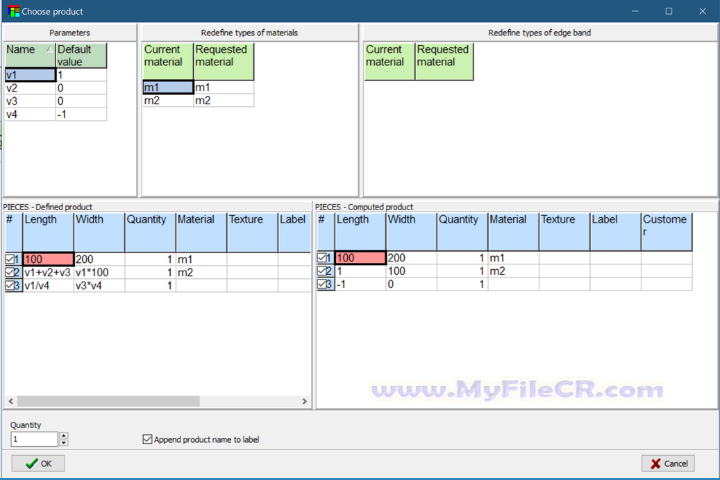Click Redefine types of edge band header
The width and height of the screenshot is (720, 480).
(540, 33)
